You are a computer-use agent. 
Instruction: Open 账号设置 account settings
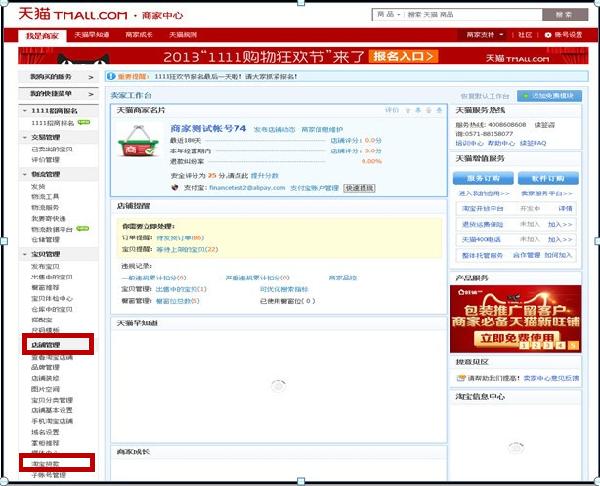(x=568, y=35)
